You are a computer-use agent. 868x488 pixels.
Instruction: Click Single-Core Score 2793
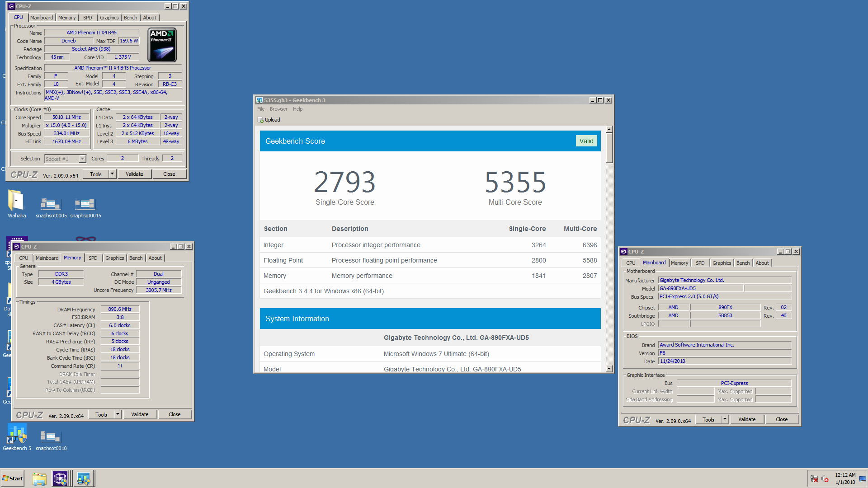tap(344, 182)
